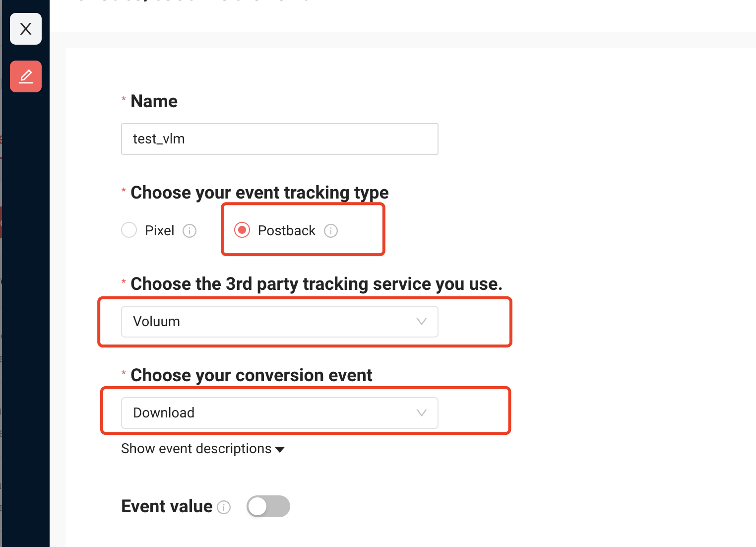
Task: Open the info tooltip next to Pixel
Action: 189,231
